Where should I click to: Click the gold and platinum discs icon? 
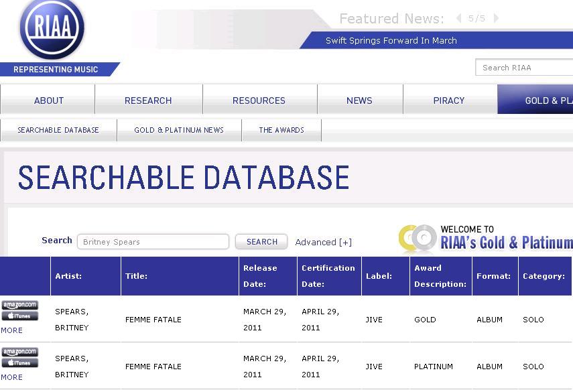click(x=418, y=238)
